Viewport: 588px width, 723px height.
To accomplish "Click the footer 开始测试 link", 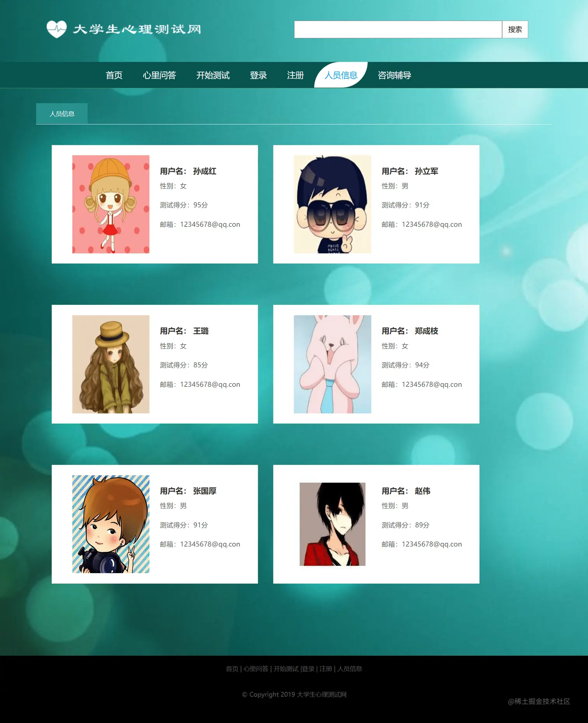I will coord(286,669).
